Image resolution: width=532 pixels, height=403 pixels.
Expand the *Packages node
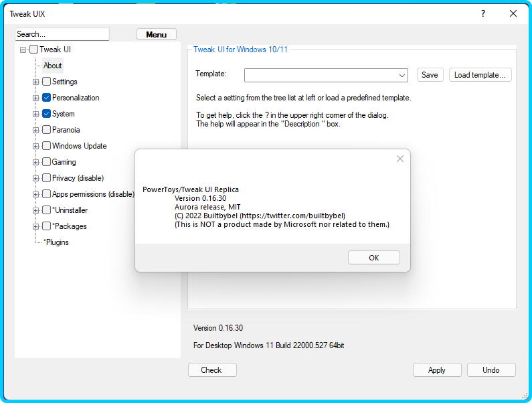[x=35, y=226]
